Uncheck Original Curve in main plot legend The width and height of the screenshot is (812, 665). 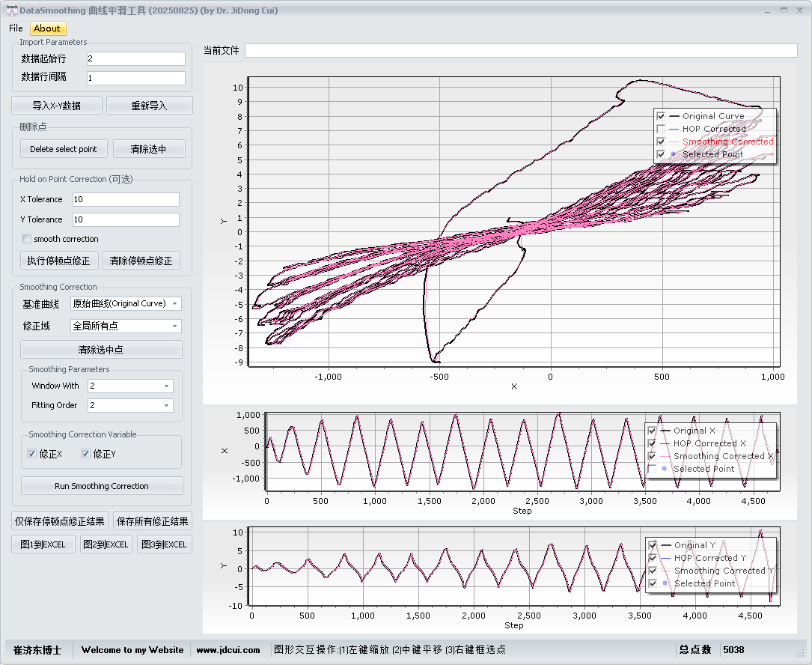[x=661, y=116]
